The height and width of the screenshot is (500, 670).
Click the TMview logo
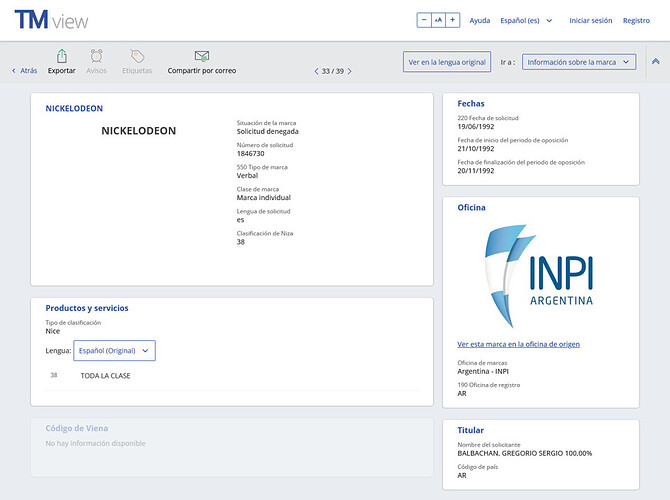click(51, 20)
